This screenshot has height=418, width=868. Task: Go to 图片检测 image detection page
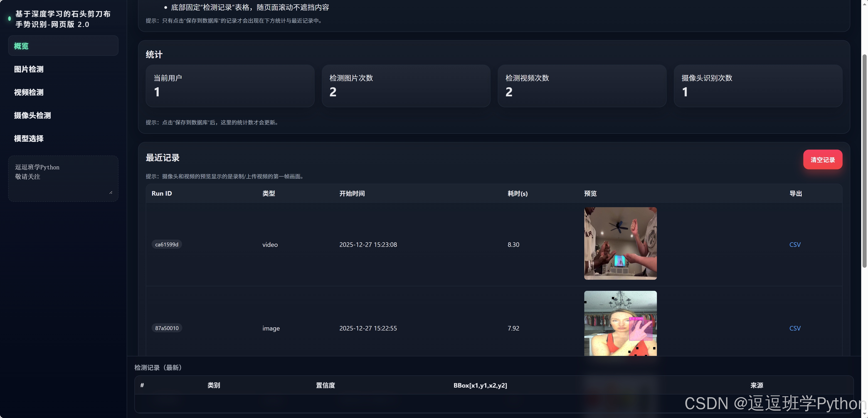[x=29, y=69]
